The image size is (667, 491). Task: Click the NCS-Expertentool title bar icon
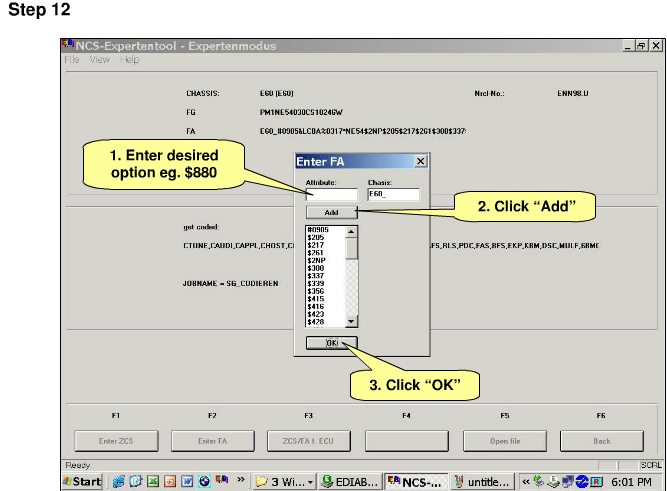pyautogui.click(x=68, y=44)
